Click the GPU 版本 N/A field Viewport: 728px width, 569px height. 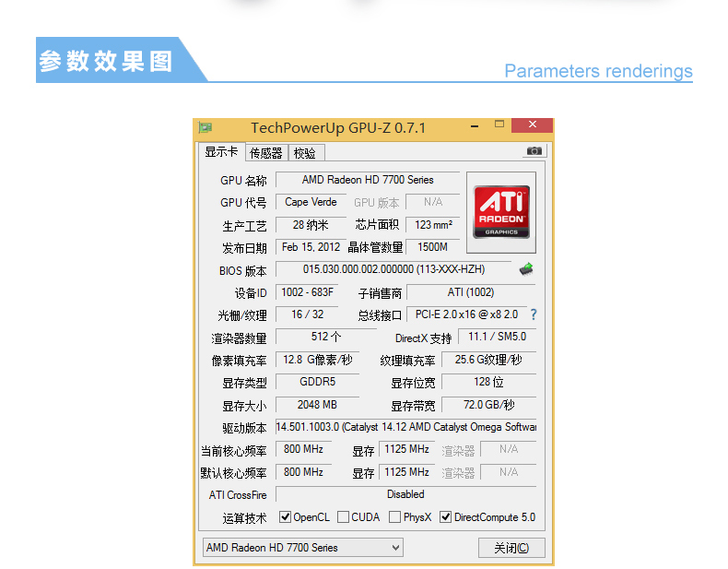point(433,202)
